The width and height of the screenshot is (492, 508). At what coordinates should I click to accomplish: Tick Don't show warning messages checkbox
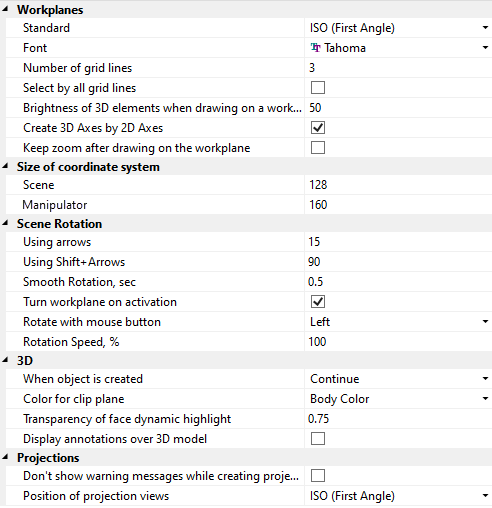(318, 476)
